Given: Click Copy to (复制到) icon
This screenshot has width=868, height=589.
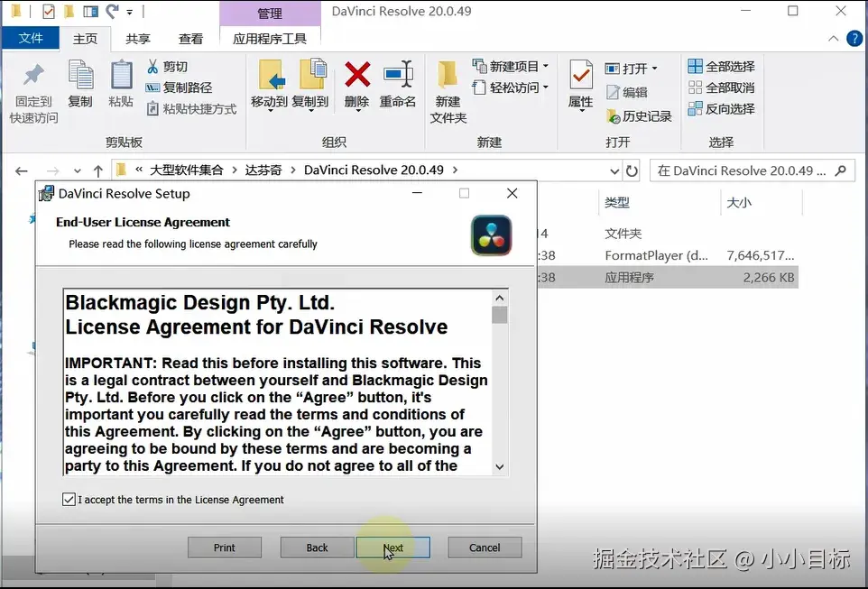Looking at the screenshot, I should 311,75.
